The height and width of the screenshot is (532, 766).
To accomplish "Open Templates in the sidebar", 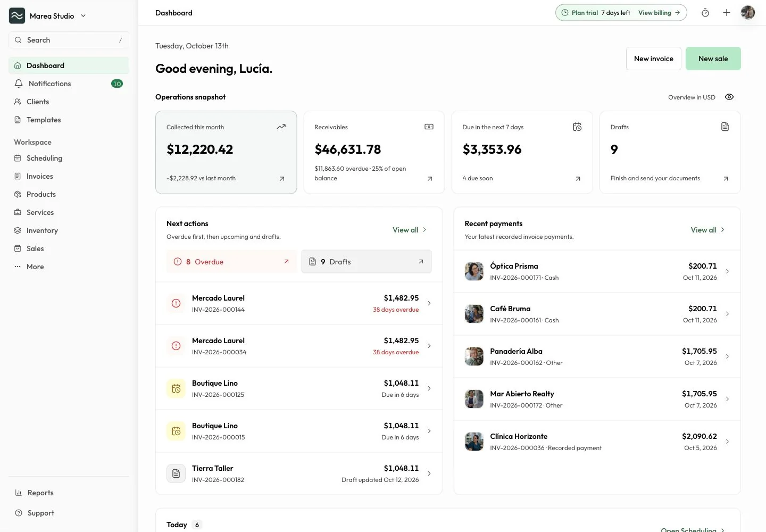I will point(69,120).
